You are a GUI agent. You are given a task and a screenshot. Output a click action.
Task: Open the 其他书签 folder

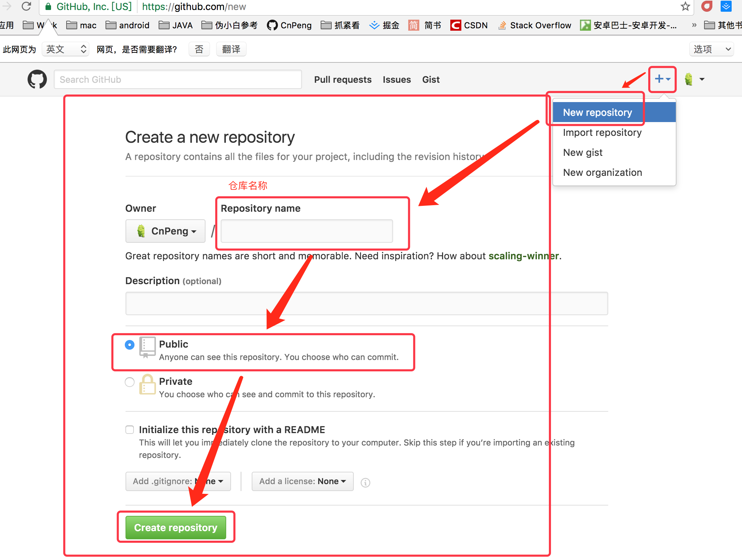click(x=723, y=25)
